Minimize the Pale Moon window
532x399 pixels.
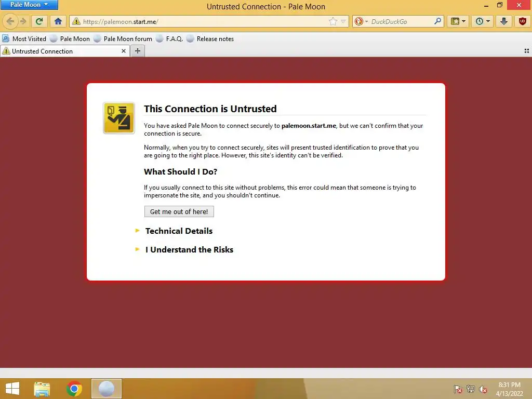(486, 5)
